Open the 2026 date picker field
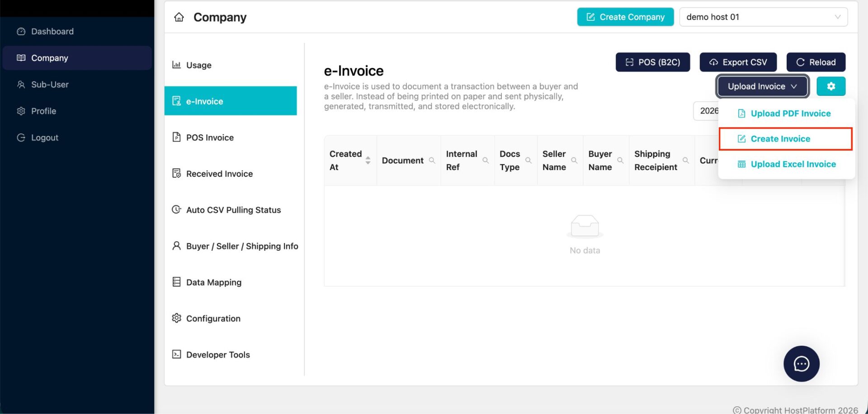This screenshot has height=414, width=868. click(706, 111)
